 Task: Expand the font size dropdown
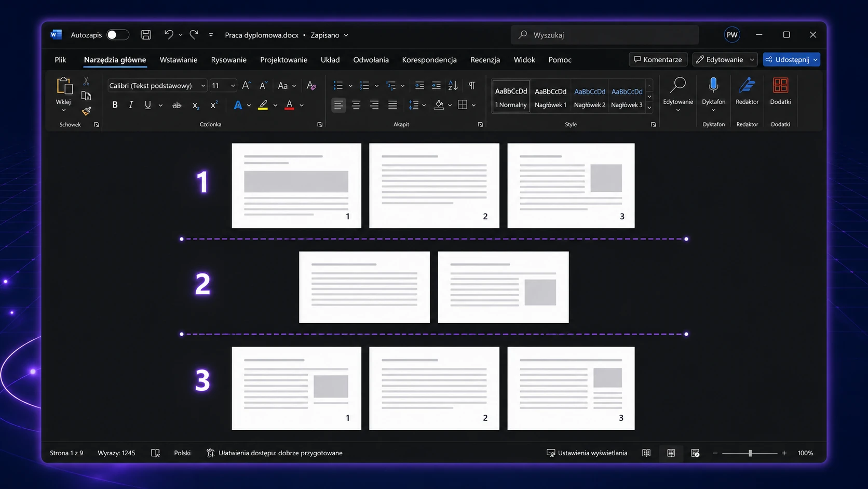click(x=233, y=86)
